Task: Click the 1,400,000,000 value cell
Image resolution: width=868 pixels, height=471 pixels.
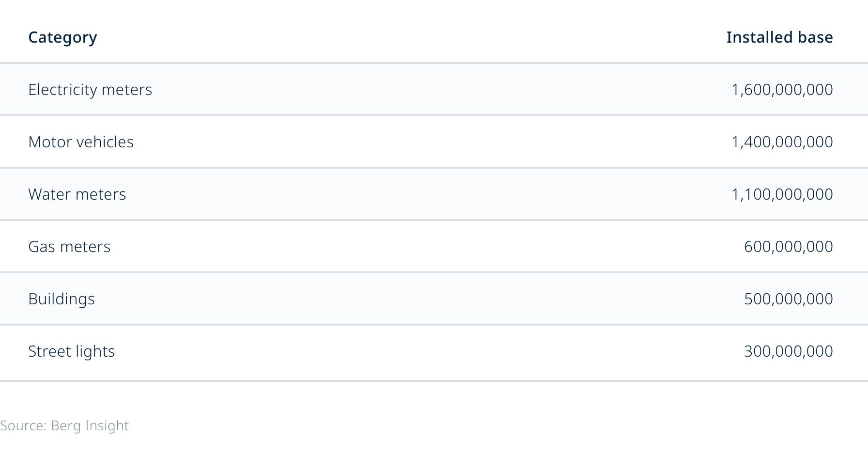Action: (782, 142)
